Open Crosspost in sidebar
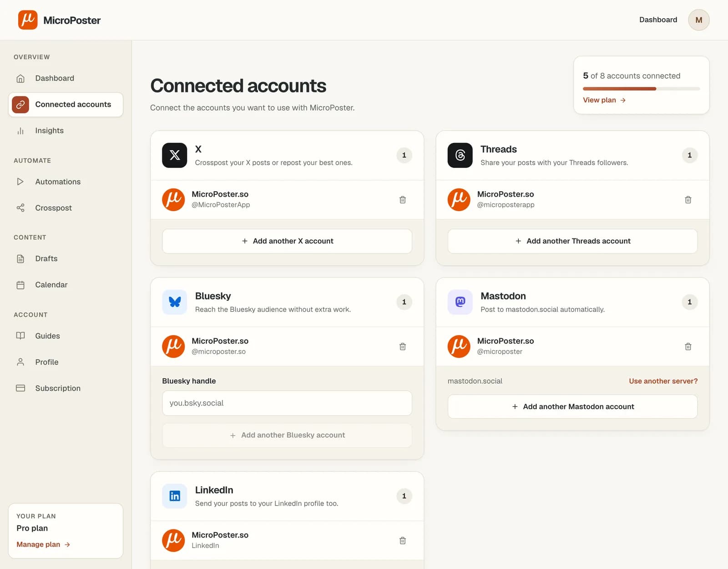728x569 pixels. [x=66, y=208]
